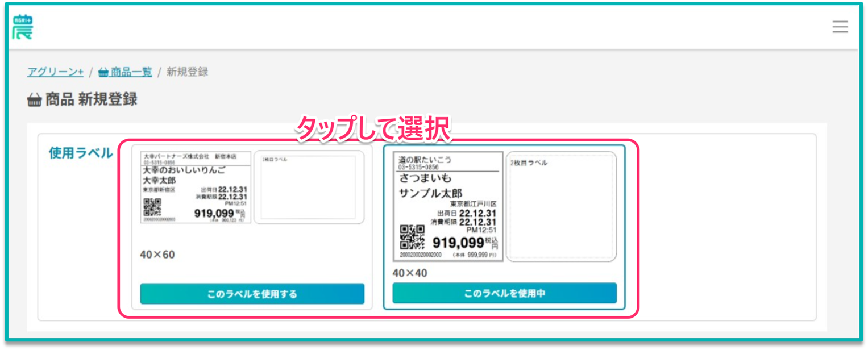The width and height of the screenshot is (868, 350).
Task: Click the 40×40 size text
Action: point(410,273)
